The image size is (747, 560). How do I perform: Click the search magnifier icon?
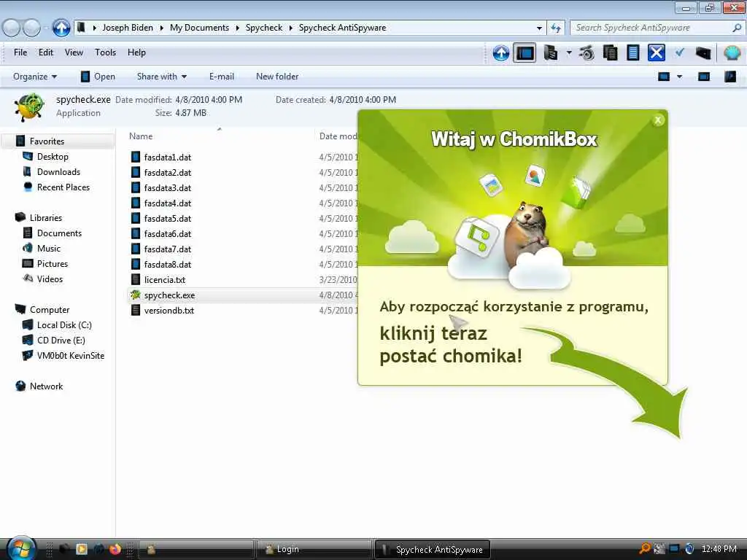(737, 28)
